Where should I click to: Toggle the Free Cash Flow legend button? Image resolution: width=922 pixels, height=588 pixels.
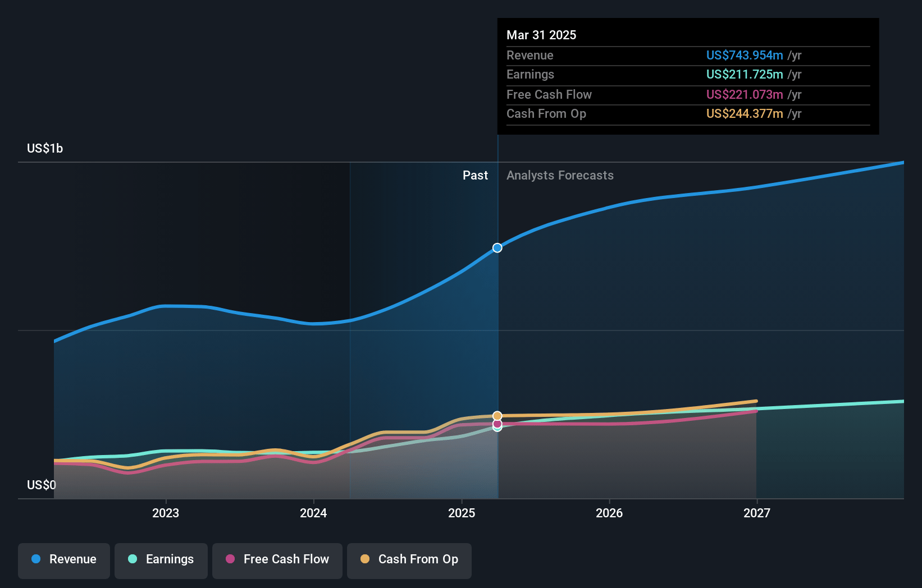click(277, 561)
